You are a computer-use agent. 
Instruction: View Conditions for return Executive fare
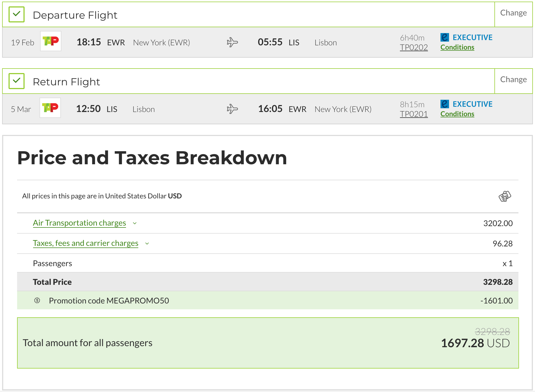457,114
